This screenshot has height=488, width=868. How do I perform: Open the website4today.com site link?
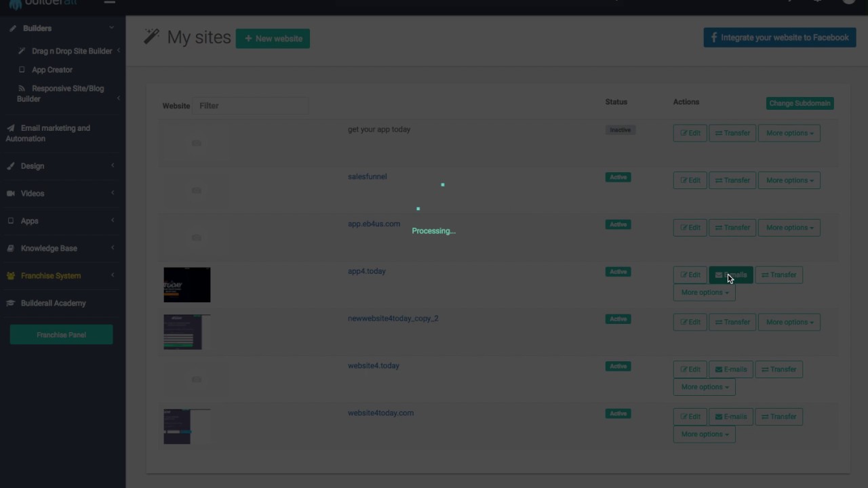point(380,413)
